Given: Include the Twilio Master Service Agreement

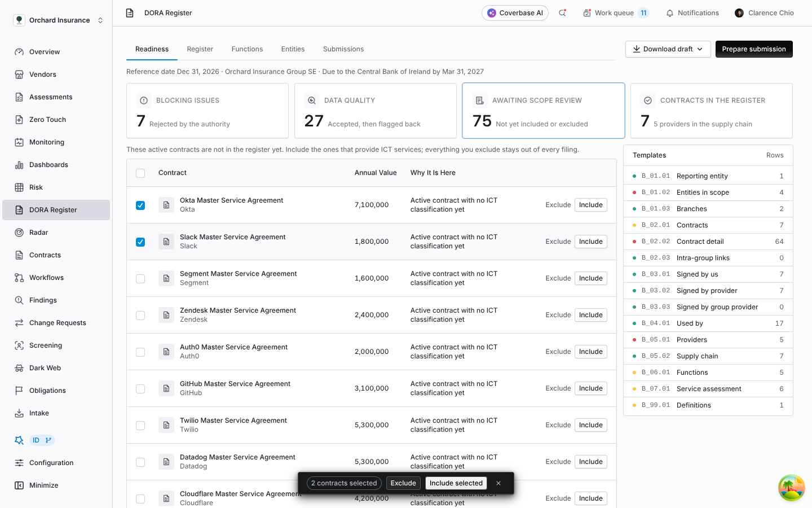Looking at the screenshot, I should point(590,425).
